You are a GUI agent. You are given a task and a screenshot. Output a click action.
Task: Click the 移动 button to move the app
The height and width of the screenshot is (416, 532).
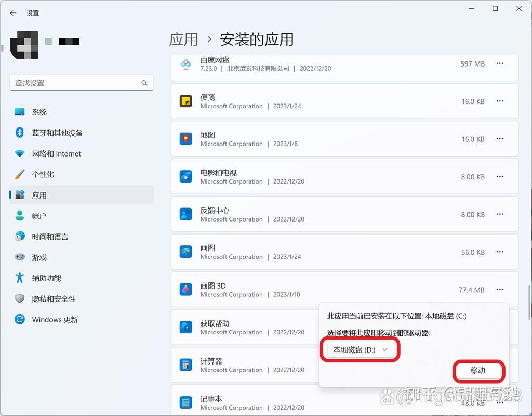click(x=478, y=370)
